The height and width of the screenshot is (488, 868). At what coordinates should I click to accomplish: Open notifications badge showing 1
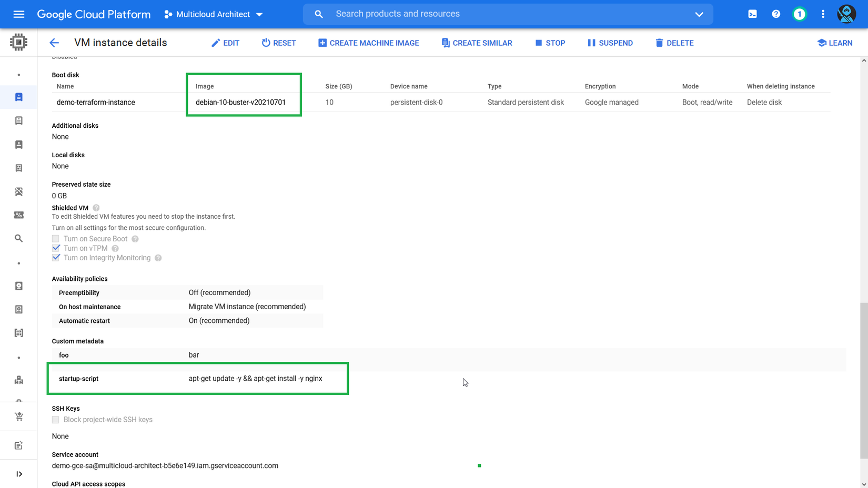point(800,14)
